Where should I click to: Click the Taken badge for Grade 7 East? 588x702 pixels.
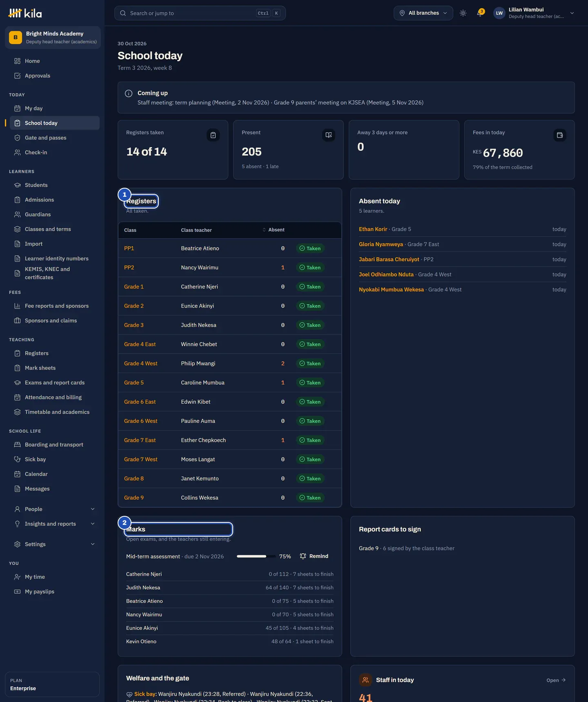(x=310, y=440)
